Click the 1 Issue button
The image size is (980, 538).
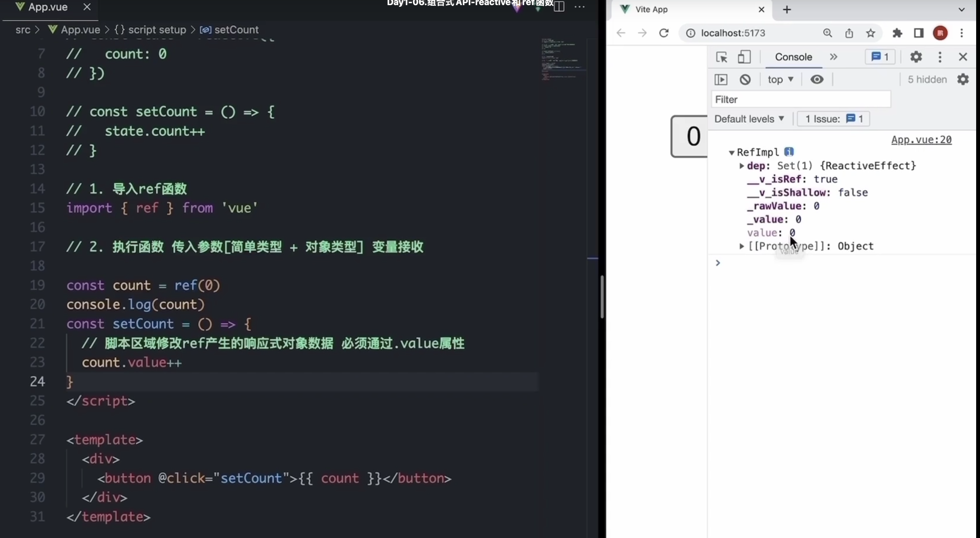[833, 119]
